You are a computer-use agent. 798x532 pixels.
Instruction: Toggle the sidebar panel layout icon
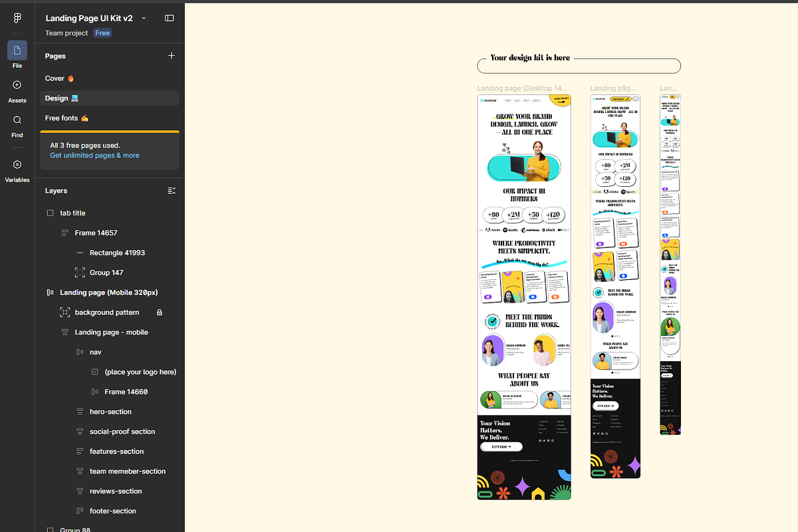coord(170,18)
